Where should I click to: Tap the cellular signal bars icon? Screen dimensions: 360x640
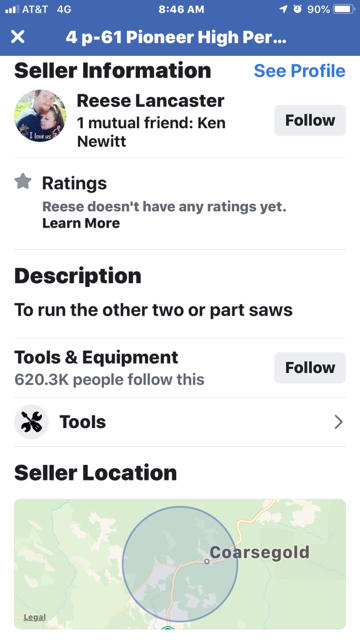11,9
